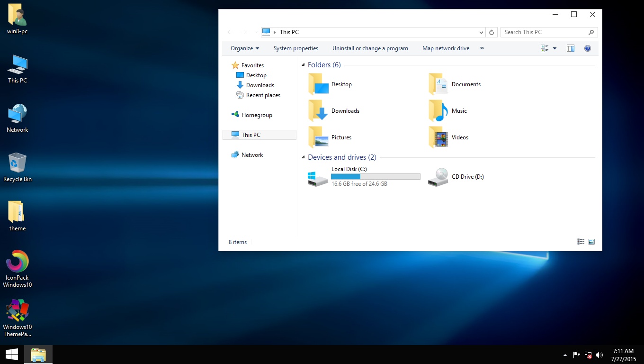Select the Pictures folder icon
This screenshot has height=364, width=644.
click(x=318, y=137)
